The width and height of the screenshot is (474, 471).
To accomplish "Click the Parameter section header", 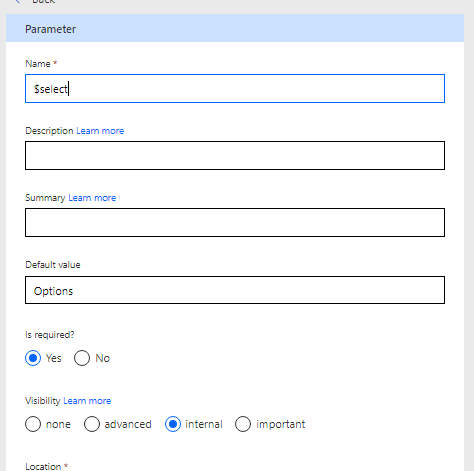I will pos(235,28).
